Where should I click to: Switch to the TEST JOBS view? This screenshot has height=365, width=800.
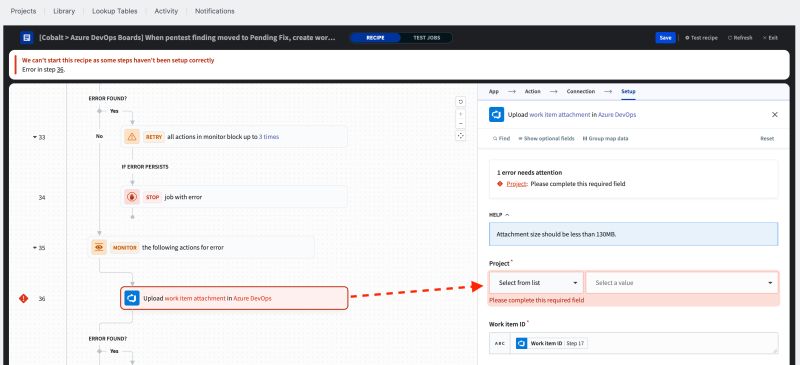(x=426, y=38)
